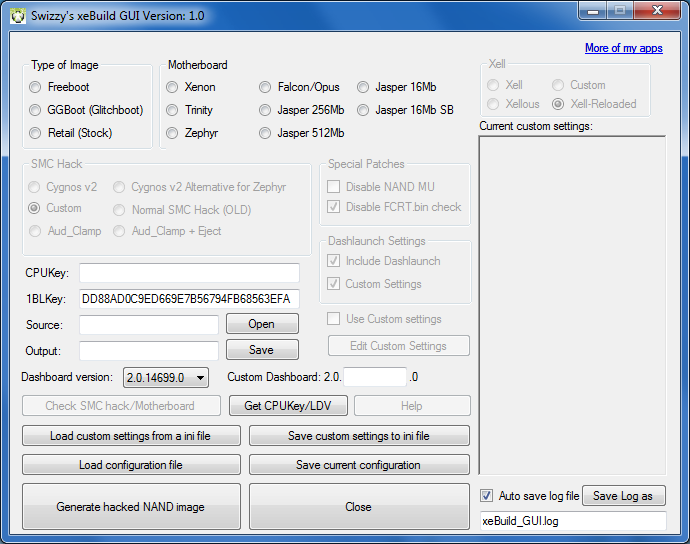
Task: Click the Custom Dashboard number field
Action: click(375, 377)
